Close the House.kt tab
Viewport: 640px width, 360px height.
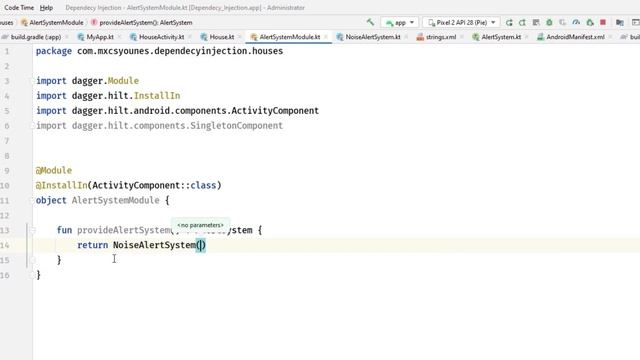[x=240, y=37]
